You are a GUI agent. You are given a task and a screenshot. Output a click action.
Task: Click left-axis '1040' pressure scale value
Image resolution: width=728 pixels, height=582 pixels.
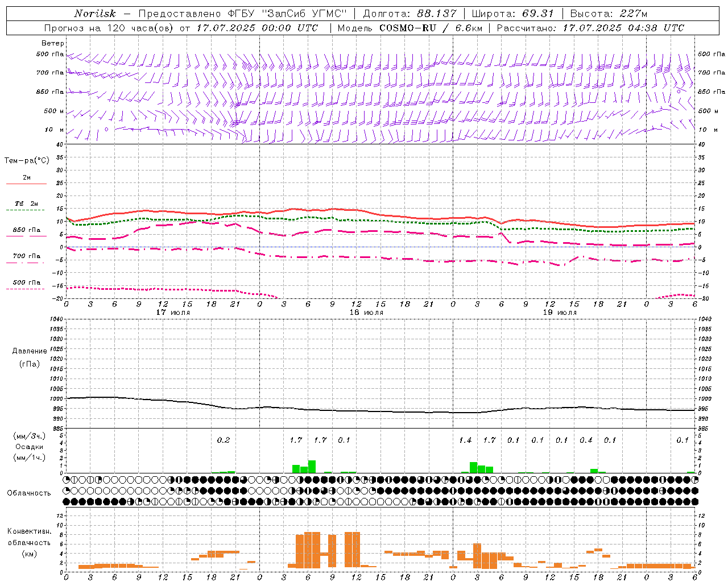(x=57, y=319)
